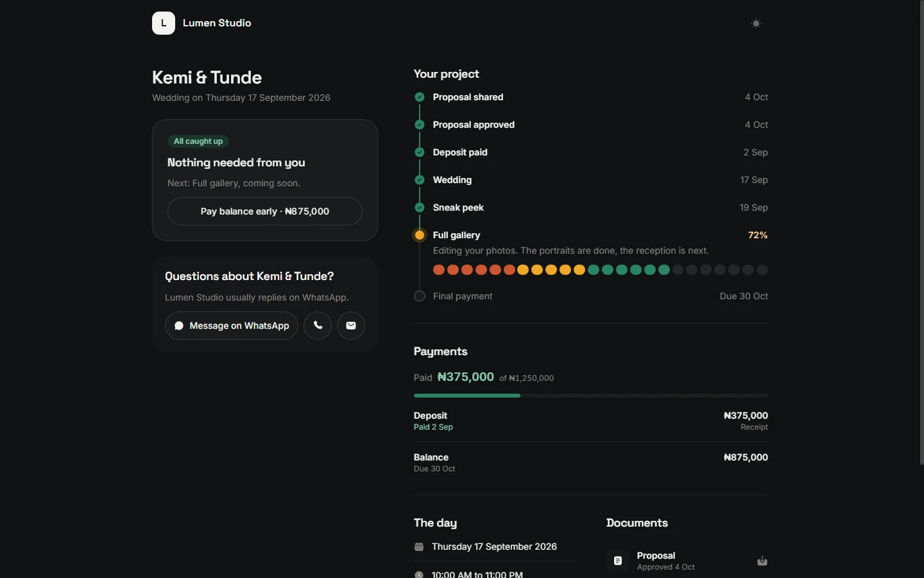924x578 pixels.
Task: Click the Full gallery dot progress indicator
Action: pos(601,270)
